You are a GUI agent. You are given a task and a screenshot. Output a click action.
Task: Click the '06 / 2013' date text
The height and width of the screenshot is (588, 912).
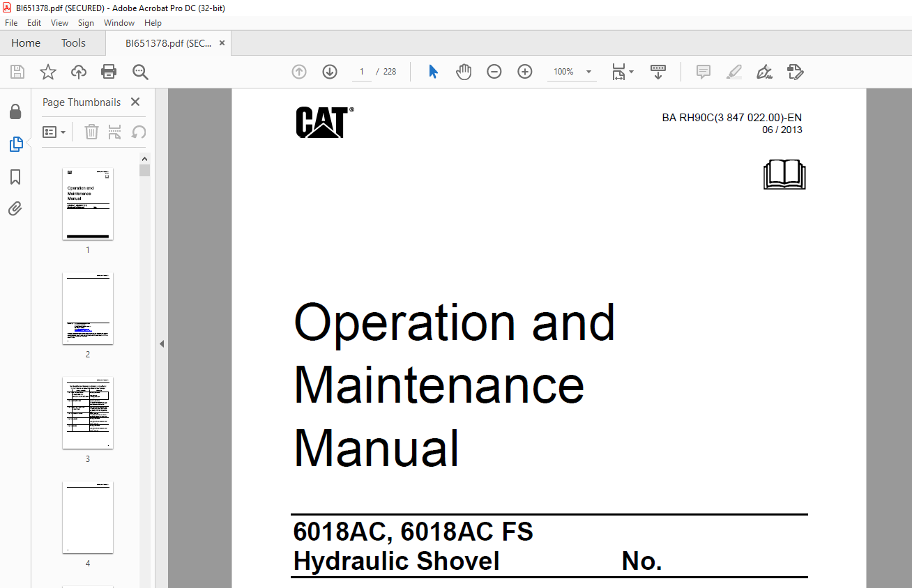point(782,130)
